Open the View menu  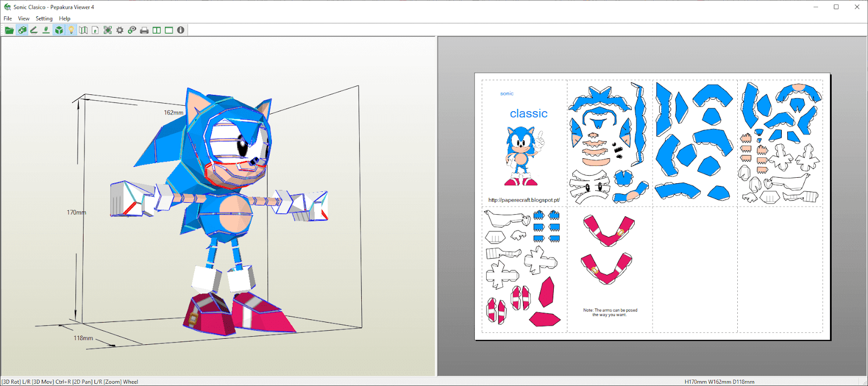24,18
